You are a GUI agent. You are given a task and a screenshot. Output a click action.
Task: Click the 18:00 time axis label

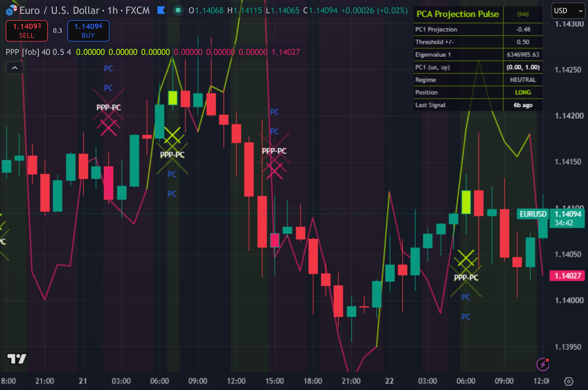coord(313,381)
